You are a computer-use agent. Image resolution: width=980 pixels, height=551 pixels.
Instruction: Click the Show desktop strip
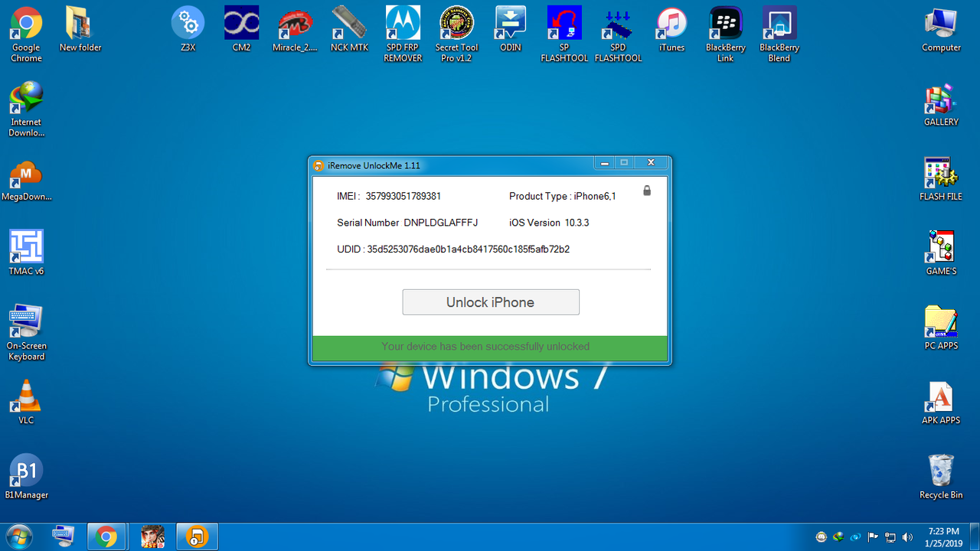pyautogui.click(x=975, y=536)
